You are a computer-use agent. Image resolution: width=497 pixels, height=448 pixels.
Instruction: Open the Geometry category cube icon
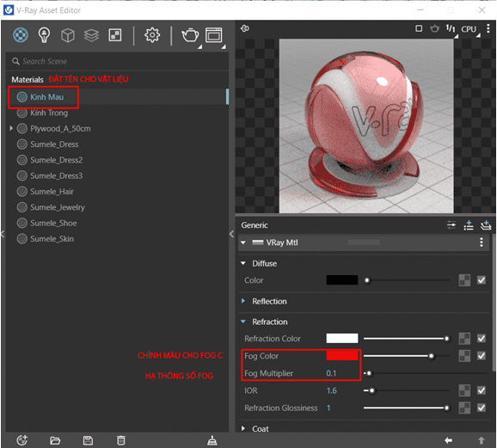point(68,35)
